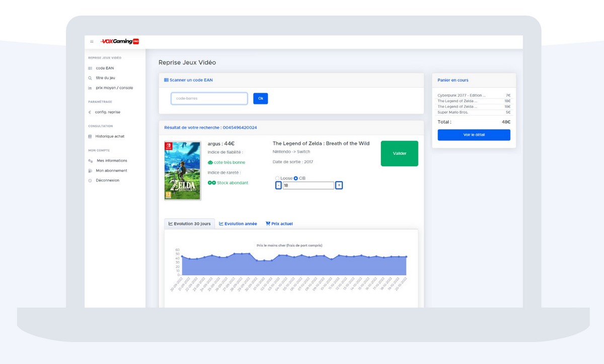Click the Zelda Breath of the Wild cover
The image size is (604, 364).
coord(183,170)
